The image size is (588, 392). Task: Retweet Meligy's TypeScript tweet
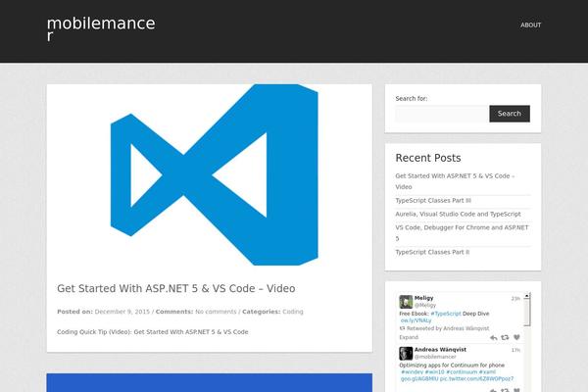tap(507, 337)
